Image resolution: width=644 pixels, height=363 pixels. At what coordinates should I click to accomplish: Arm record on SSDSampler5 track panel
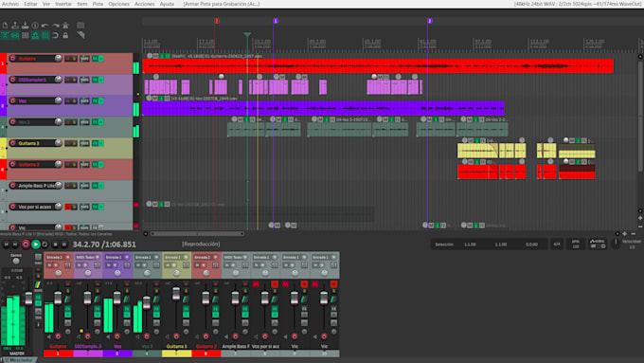[12, 80]
